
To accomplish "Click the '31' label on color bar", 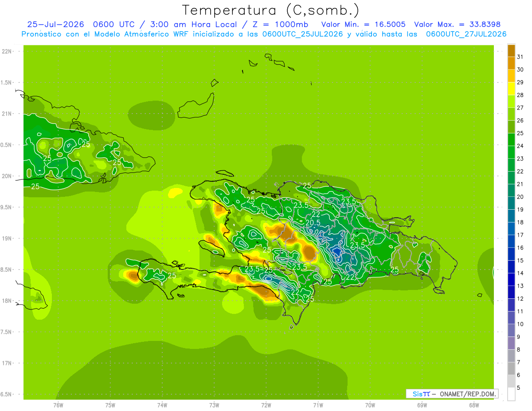I will pyautogui.click(x=520, y=57).
